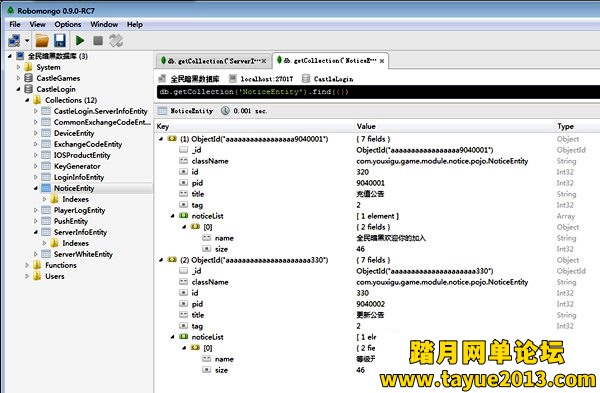Collapse noticeList array in first document

(173, 216)
